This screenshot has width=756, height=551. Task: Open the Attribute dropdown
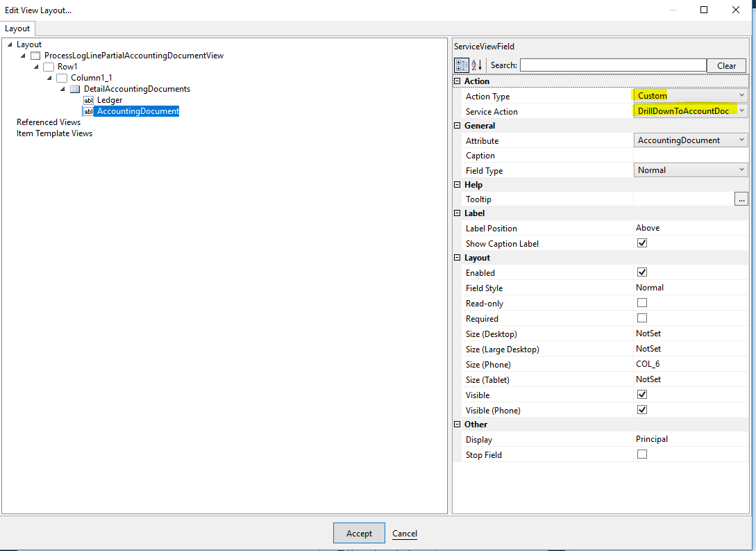point(691,140)
